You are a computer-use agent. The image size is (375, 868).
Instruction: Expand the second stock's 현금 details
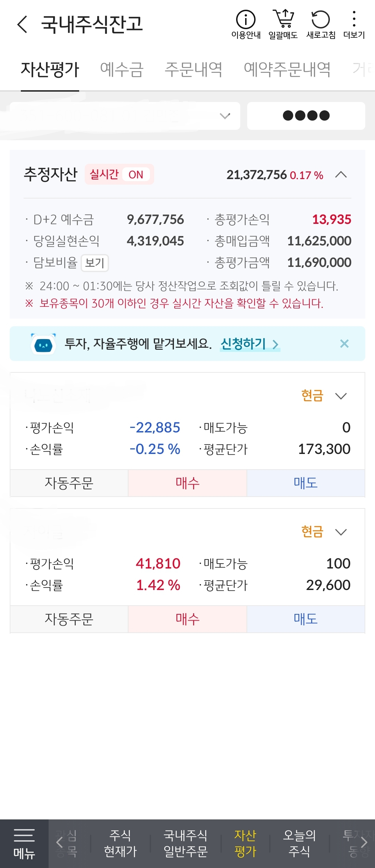pyautogui.click(x=341, y=532)
